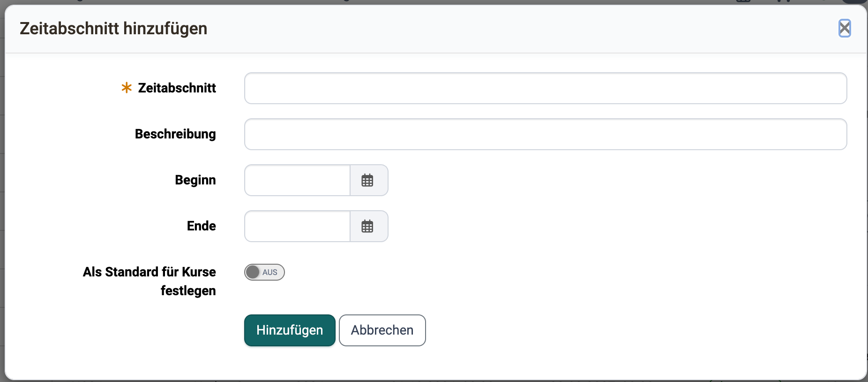Click the Zeitabschnitt field label
This screenshot has width=868, height=382.
pos(177,88)
